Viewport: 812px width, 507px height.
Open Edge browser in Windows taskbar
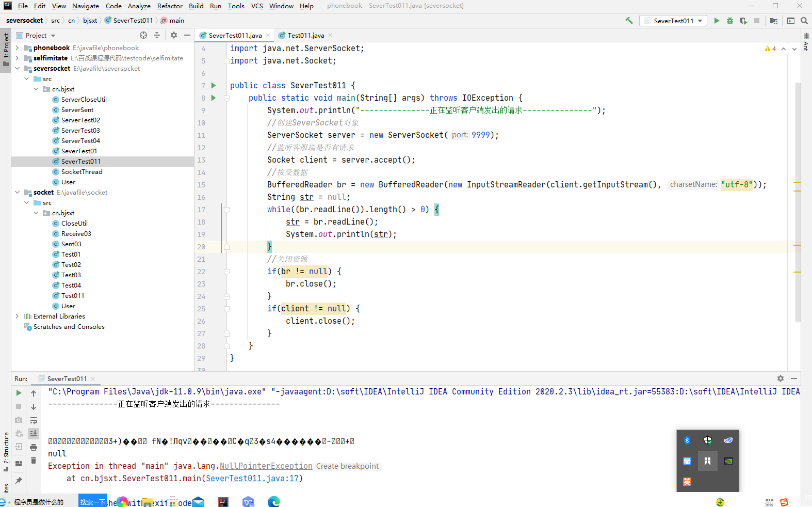(273, 501)
